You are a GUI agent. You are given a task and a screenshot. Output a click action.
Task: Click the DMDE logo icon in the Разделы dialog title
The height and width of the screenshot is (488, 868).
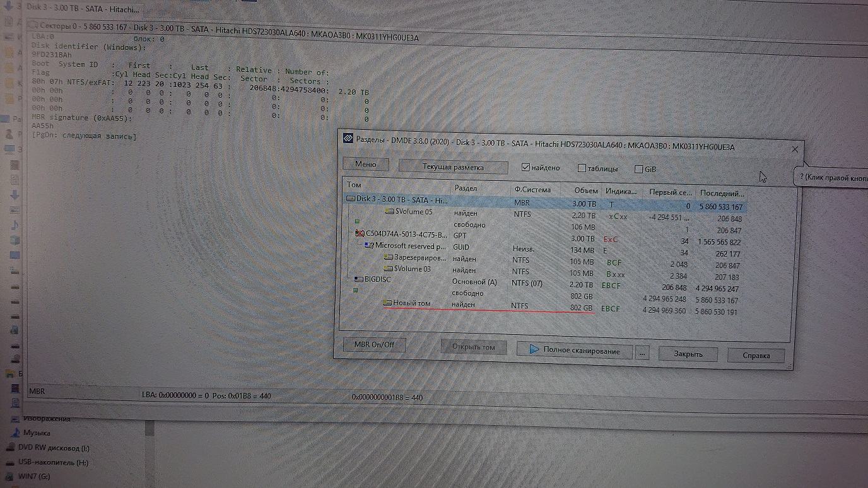tap(348, 138)
